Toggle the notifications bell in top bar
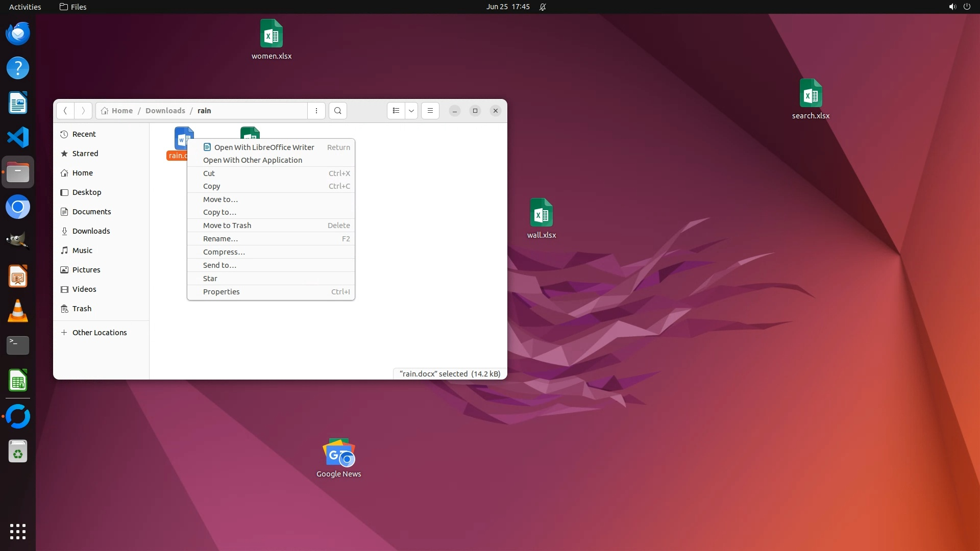This screenshot has height=551, width=980. 543,7
